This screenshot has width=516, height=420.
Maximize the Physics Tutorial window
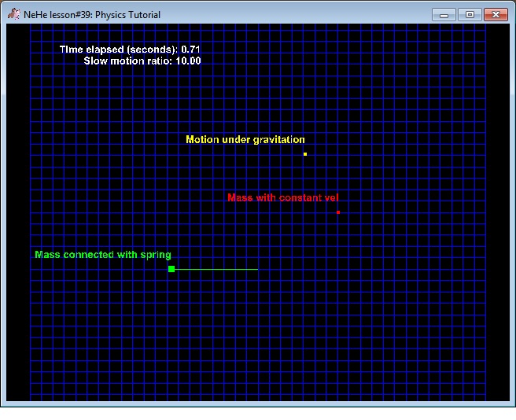[470, 14]
